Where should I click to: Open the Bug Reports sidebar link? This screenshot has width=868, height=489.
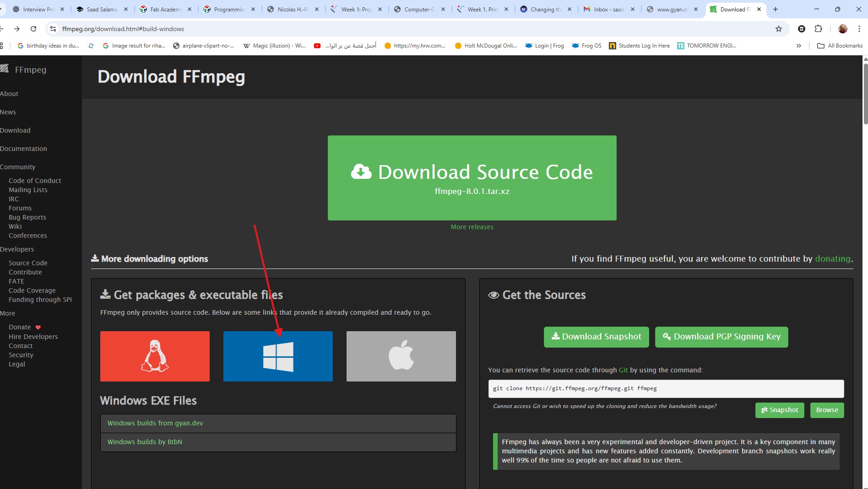pos(27,217)
